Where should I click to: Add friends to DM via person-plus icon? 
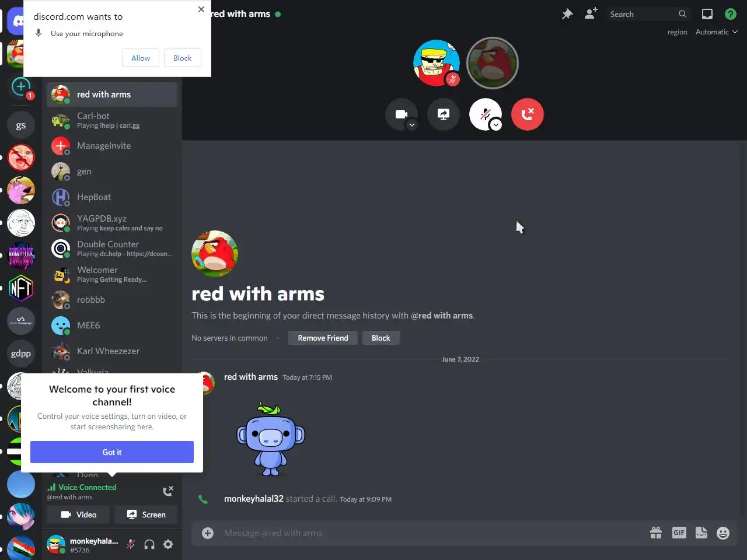[x=591, y=13]
